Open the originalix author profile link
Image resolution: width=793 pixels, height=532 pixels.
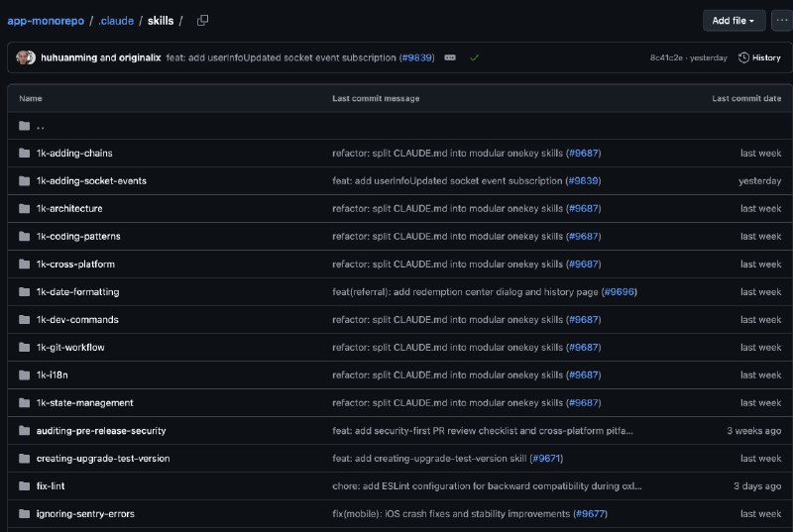pyautogui.click(x=142, y=57)
